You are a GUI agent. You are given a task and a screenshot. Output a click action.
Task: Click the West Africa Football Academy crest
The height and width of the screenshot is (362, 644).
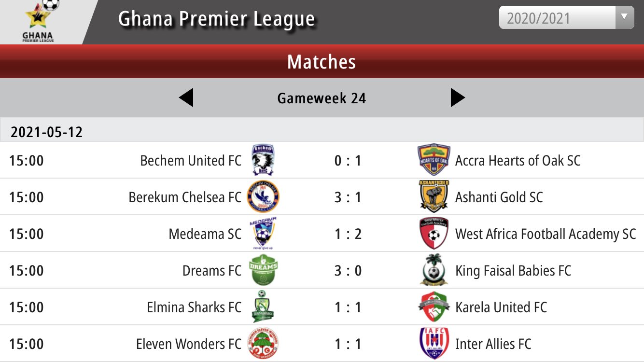pyautogui.click(x=434, y=234)
